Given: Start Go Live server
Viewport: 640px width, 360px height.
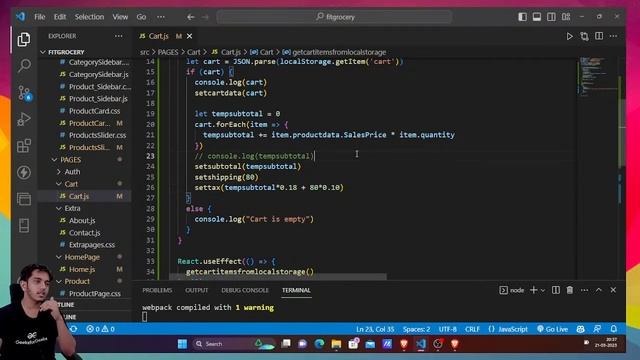Looking at the screenshot, I should (x=552, y=329).
